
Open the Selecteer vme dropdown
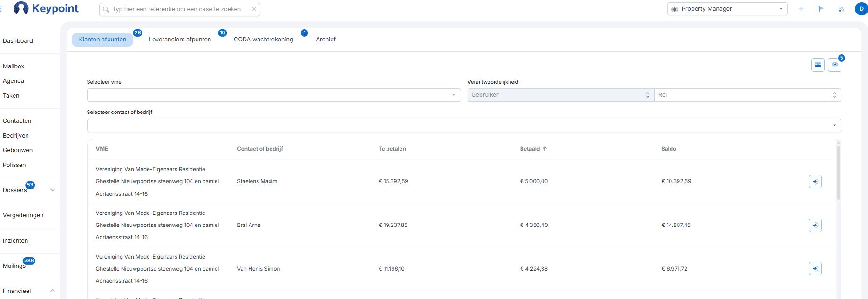(274, 95)
